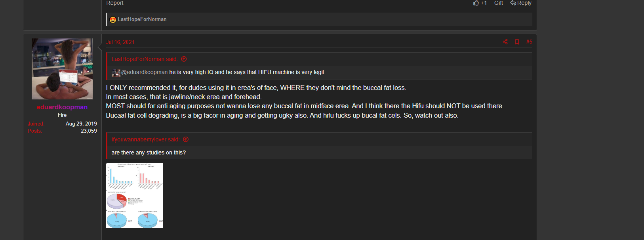Click the Jul 16, 2021 timestamp

pyautogui.click(x=120, y=42)
